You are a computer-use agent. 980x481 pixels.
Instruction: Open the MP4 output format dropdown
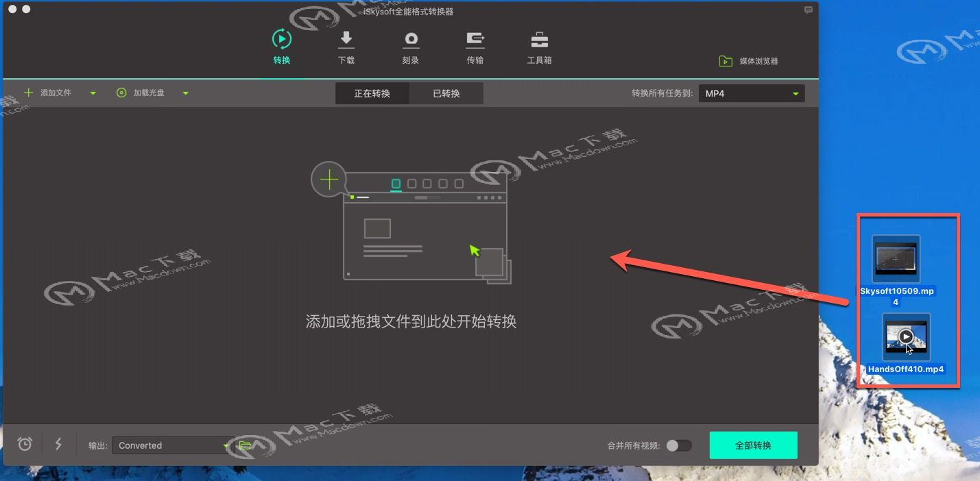tap(752, 93)
